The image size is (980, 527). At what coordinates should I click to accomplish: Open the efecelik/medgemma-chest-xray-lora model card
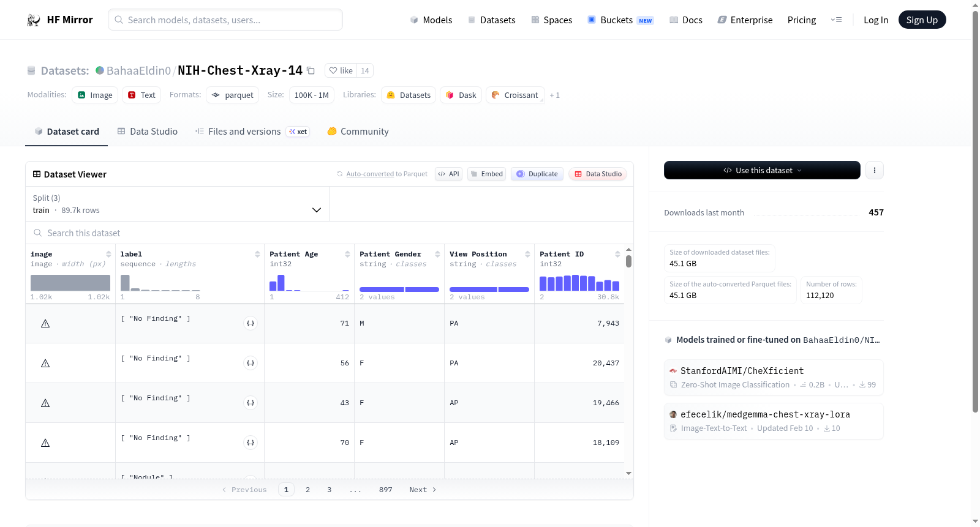click(x=774, y=421)
